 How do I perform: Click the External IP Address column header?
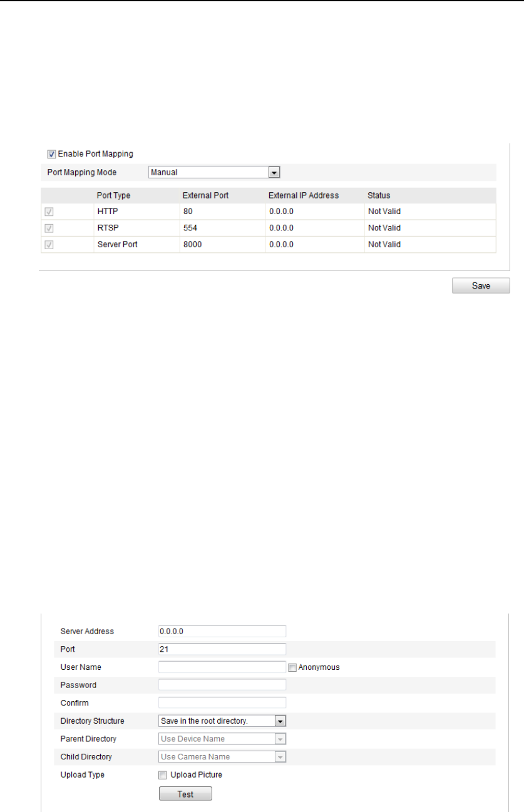pyautogui.click(x=304, y=195)
